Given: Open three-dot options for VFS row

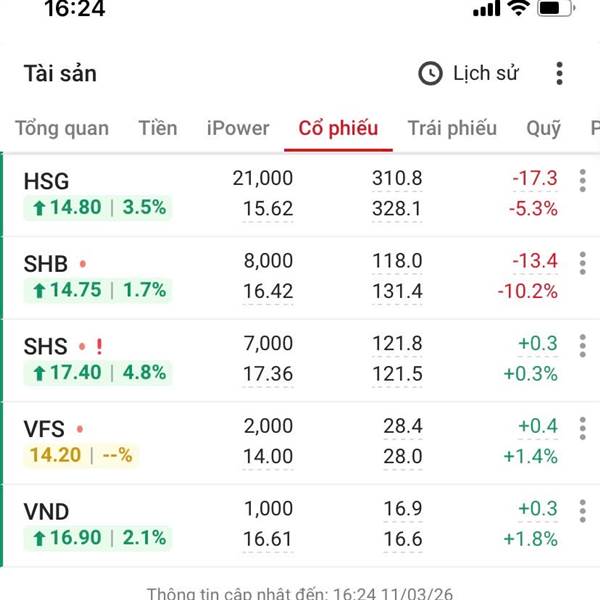Looking at the screenshot, I should [x=582, y=429].
